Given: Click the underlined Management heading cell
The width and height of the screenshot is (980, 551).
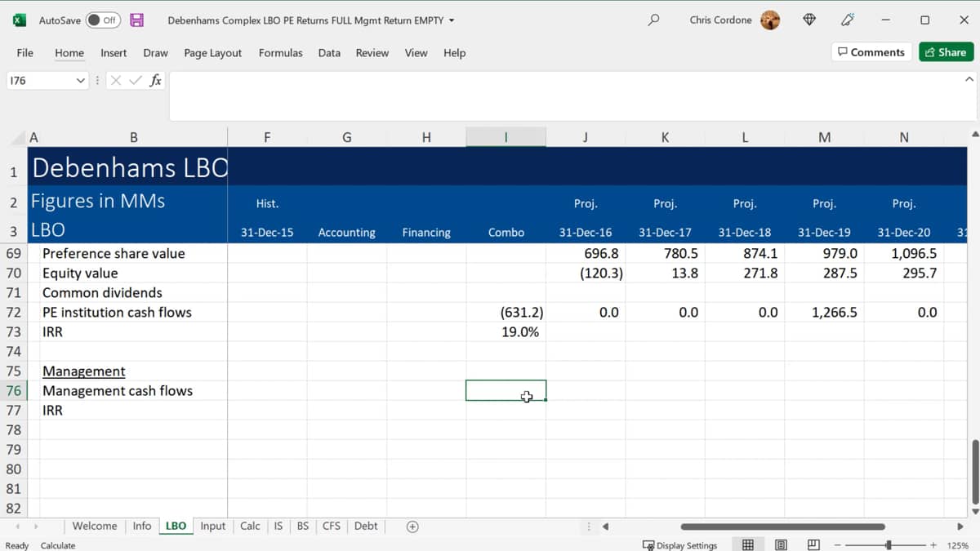Looking at the screenshot, I should (133, 371).
